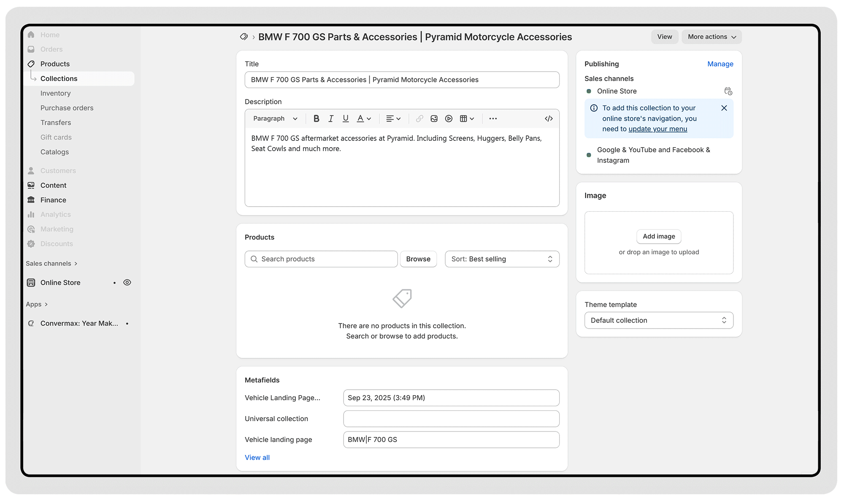Go to Inventory in sidebar

55,93
